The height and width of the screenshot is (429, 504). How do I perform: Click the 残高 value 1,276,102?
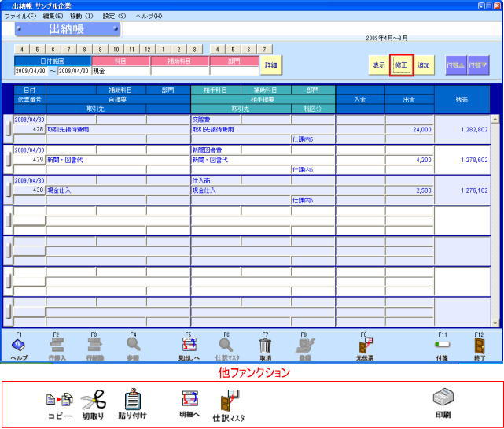pyautogui.click(x=474, y=190)
